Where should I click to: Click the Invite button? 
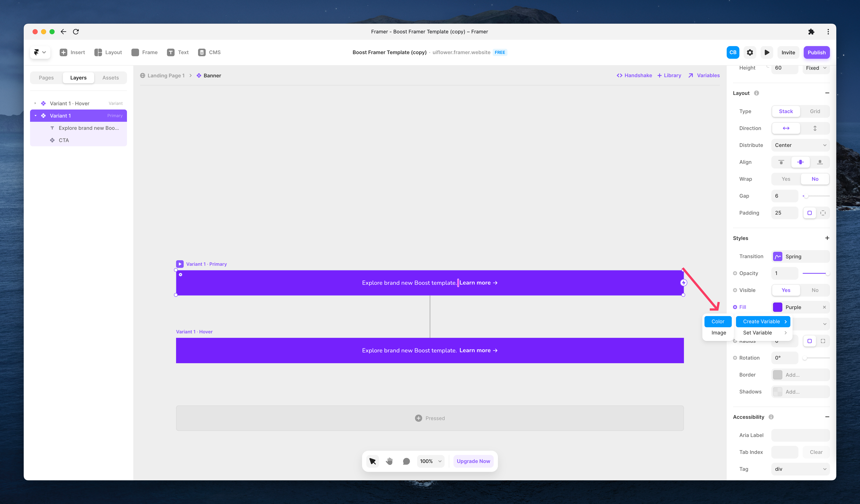788,52
